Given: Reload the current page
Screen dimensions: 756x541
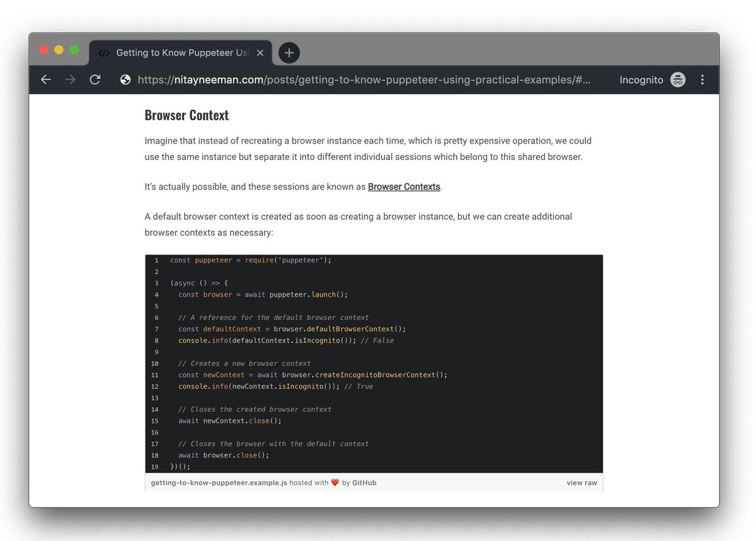Looking at the screenshot, I should point(95,80).
